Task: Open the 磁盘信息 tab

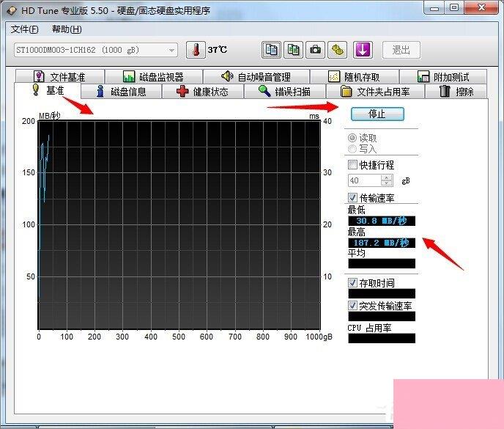Action: click(121, 92)
